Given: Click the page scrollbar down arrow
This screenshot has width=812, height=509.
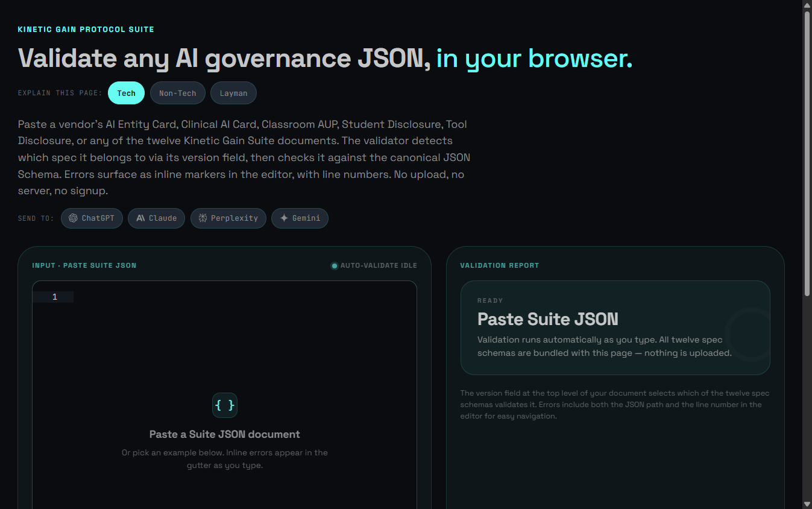Looking at the screenshot, I should click(x=807, y=504).
